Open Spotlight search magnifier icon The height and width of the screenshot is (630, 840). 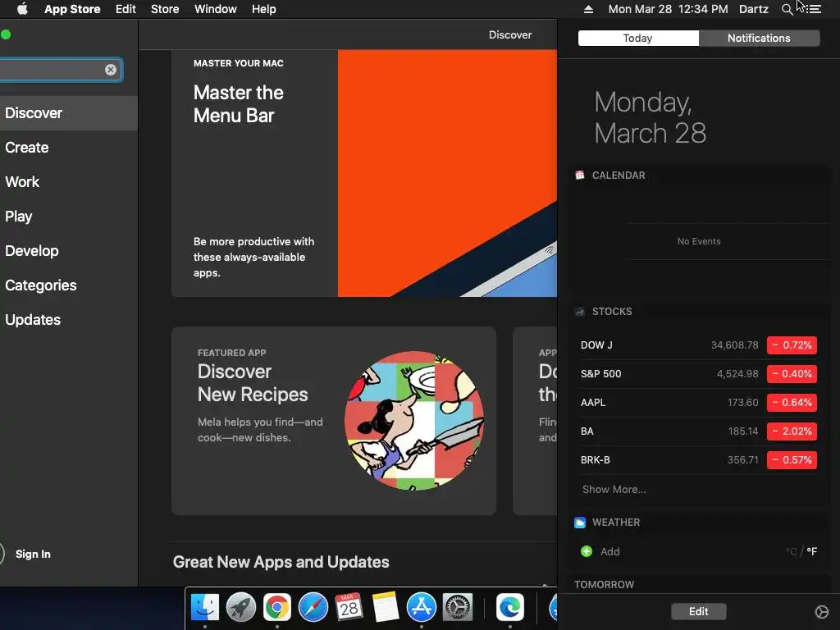787,9
